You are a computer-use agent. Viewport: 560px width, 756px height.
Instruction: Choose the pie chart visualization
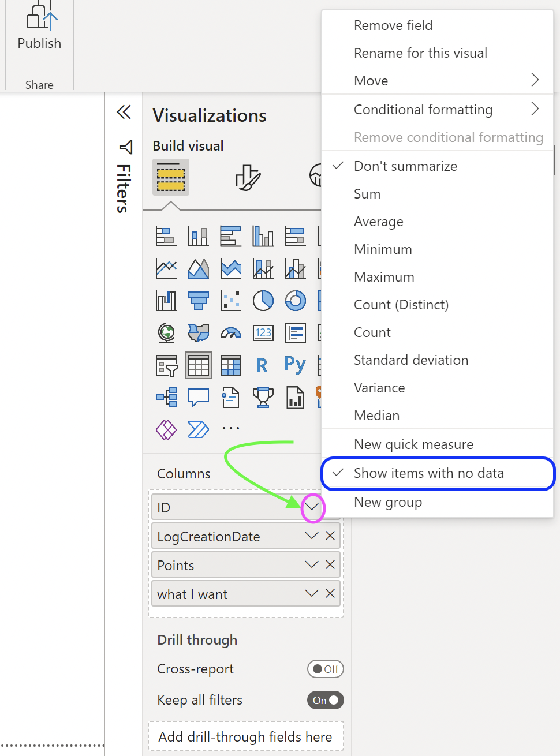point(263,301)
